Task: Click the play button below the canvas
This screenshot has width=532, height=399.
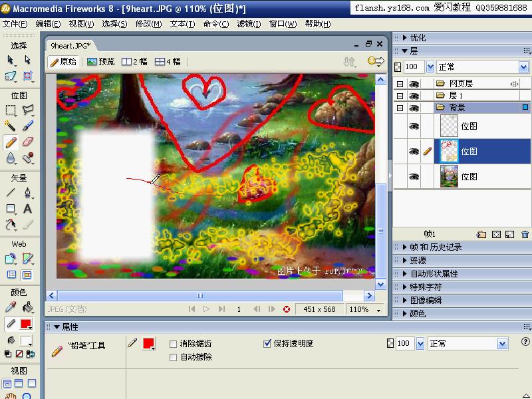Action: click(x=206, y=309)
